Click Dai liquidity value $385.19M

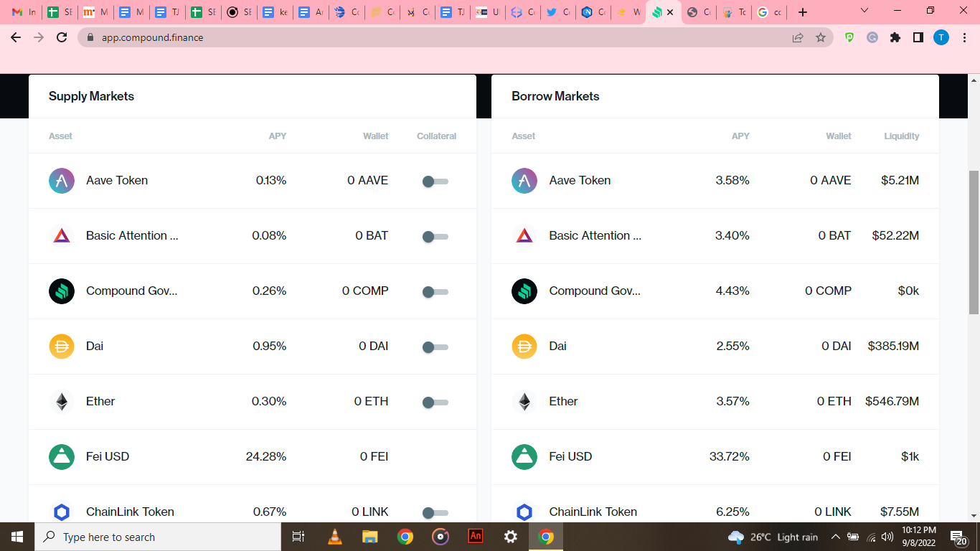pos(893,347)
